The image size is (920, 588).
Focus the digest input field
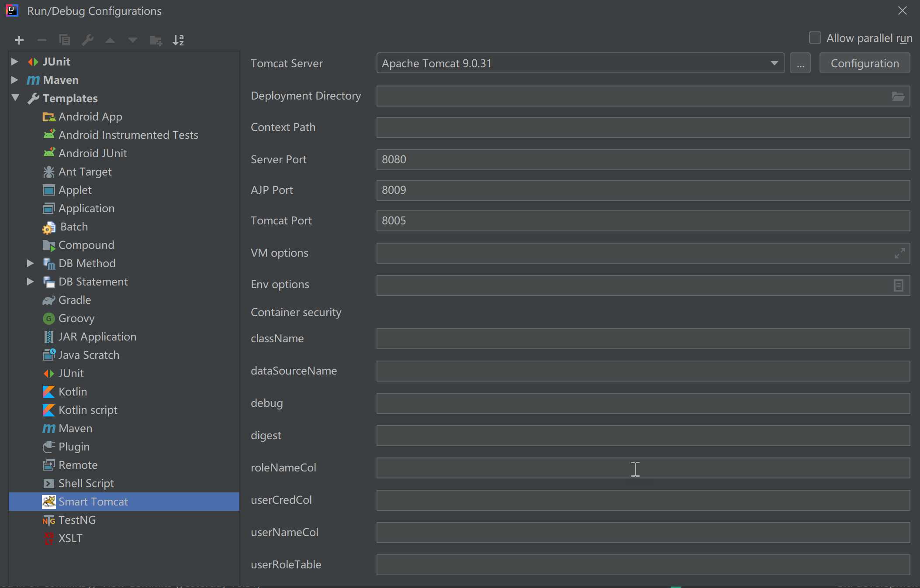click(x=643, y=436)
